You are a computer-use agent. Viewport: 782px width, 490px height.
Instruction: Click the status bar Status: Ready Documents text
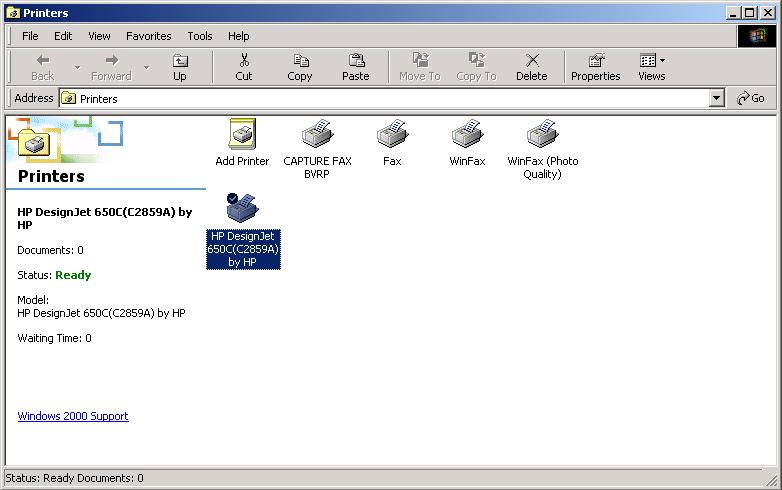(74, 478)
